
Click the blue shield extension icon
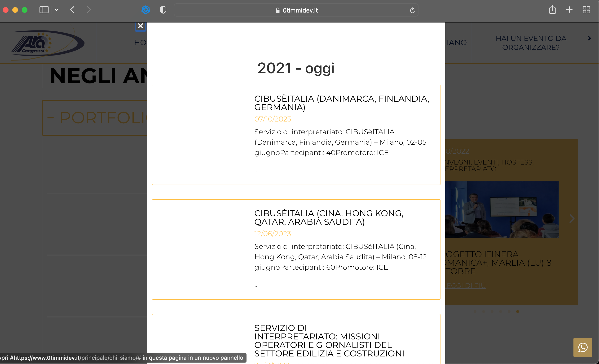146,10
